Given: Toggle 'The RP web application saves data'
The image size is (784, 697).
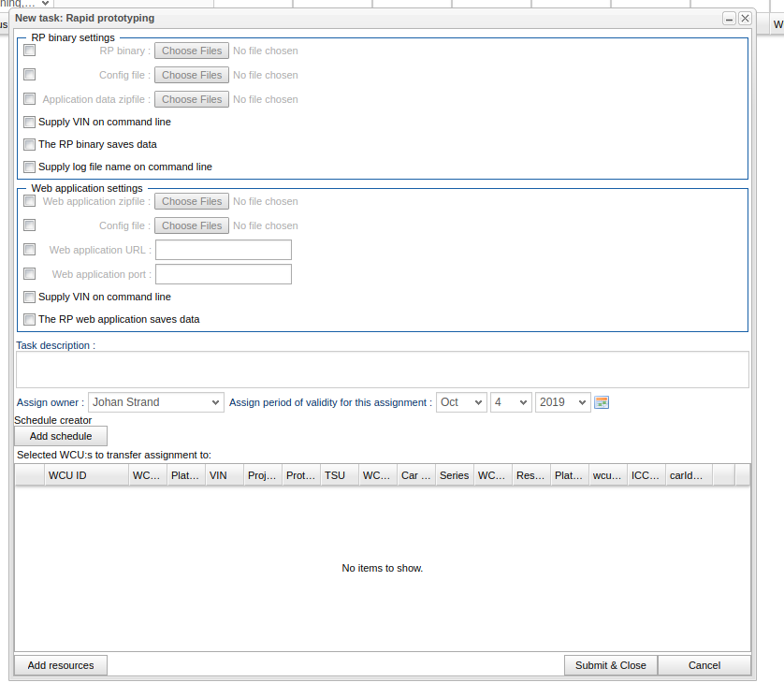Looking at the screenshot, I should 30,319.
